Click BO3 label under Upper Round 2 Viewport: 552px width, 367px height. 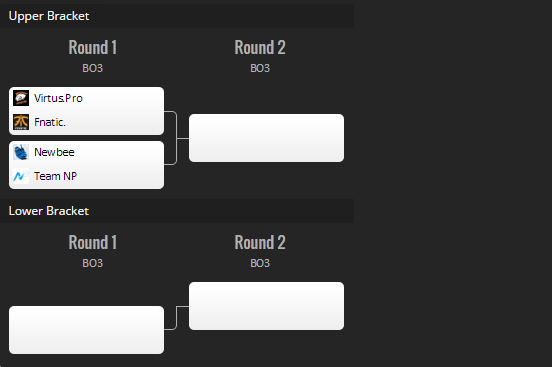(x=260, y=68)
